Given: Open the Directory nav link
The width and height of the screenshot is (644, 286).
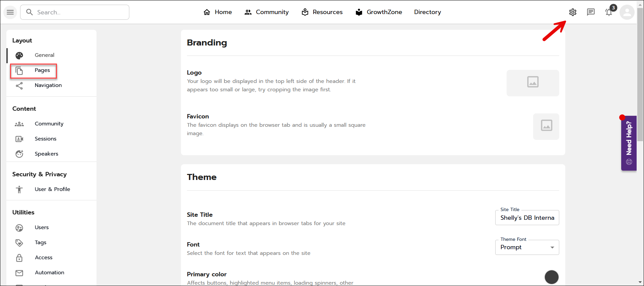Looking at the screenshot, I should (x=428, y=12).
